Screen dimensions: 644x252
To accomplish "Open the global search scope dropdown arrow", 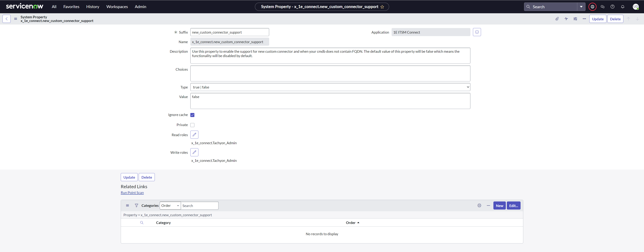I will point(581,7).
